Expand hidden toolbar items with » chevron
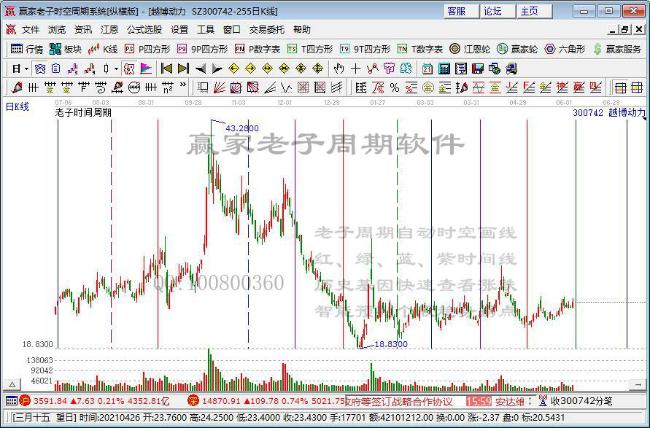 pos(183,85)
